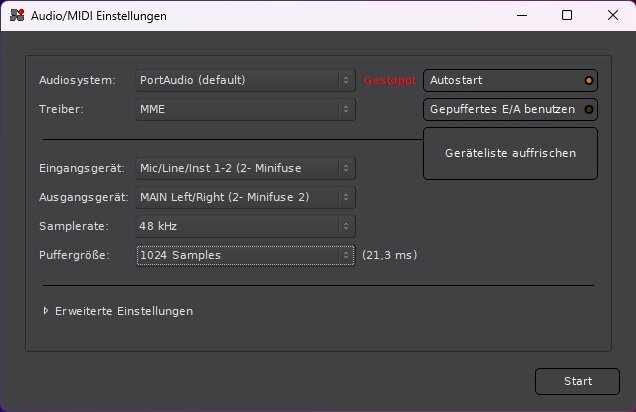Click the disclosure triangle beside Erweiterte Einstellungen
This screenshot has width=636, height=412.
[45, 311]
